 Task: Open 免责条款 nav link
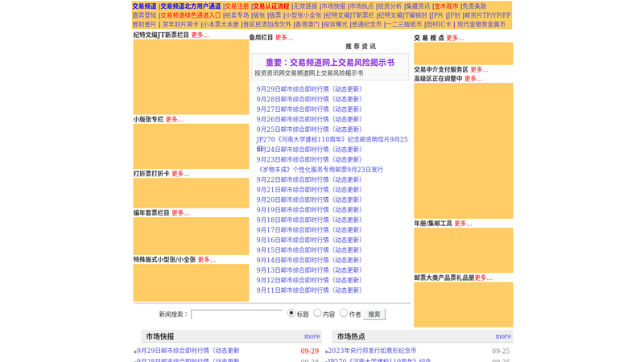474,6
